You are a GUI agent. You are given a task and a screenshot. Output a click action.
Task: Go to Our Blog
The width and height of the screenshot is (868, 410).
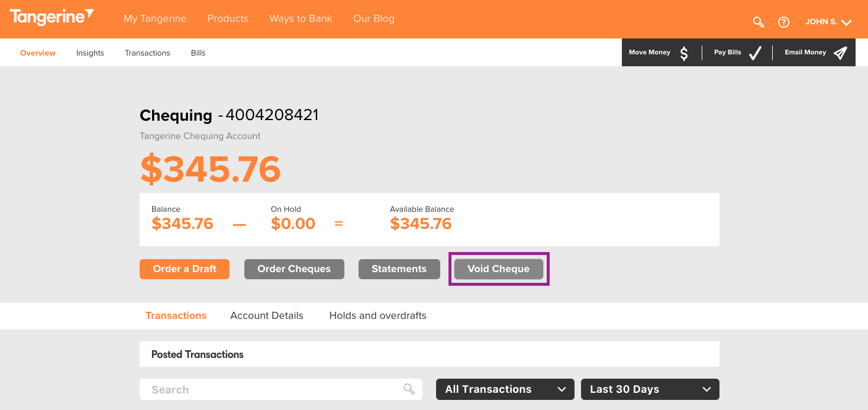pos(374,18)
